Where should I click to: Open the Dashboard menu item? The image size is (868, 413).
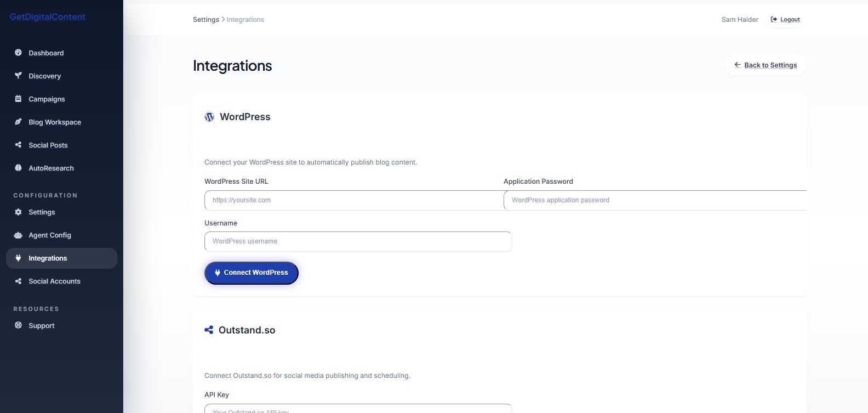(x=61, y=53)
